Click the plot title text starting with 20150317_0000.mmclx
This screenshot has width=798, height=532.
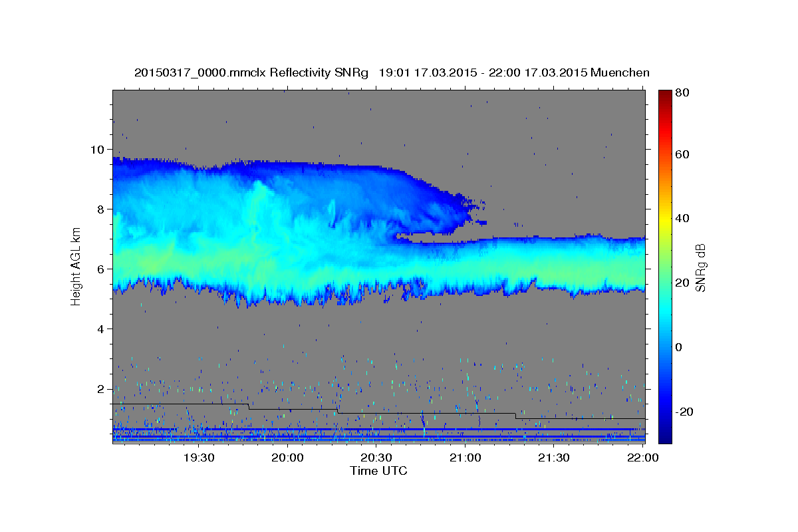392,72
